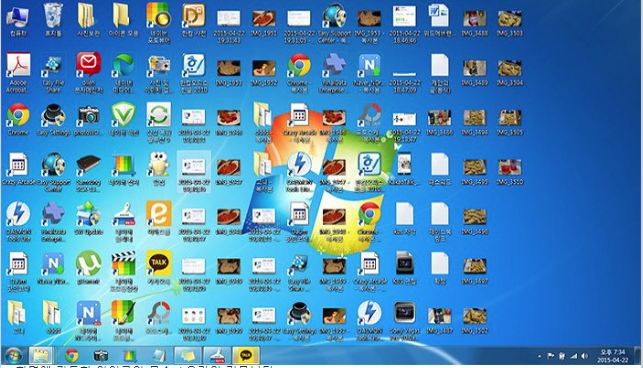Select the KakaoTalk_ phone screenshot file
Viewport: 643px width, 368px height.
click(x=404, y=169)
